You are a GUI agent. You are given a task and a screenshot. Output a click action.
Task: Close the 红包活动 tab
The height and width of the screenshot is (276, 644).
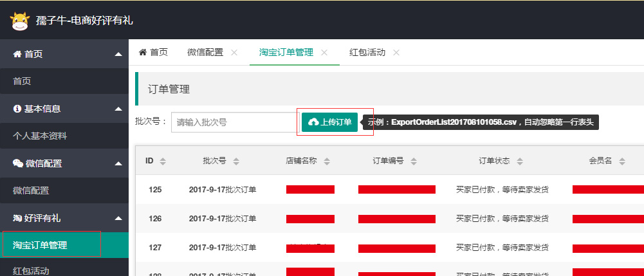[x=396, y=53]
